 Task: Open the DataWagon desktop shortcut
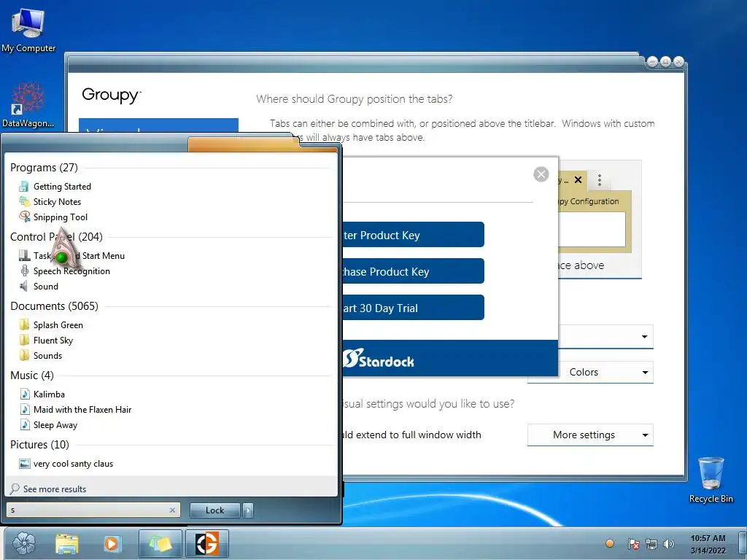pos(28,106)
